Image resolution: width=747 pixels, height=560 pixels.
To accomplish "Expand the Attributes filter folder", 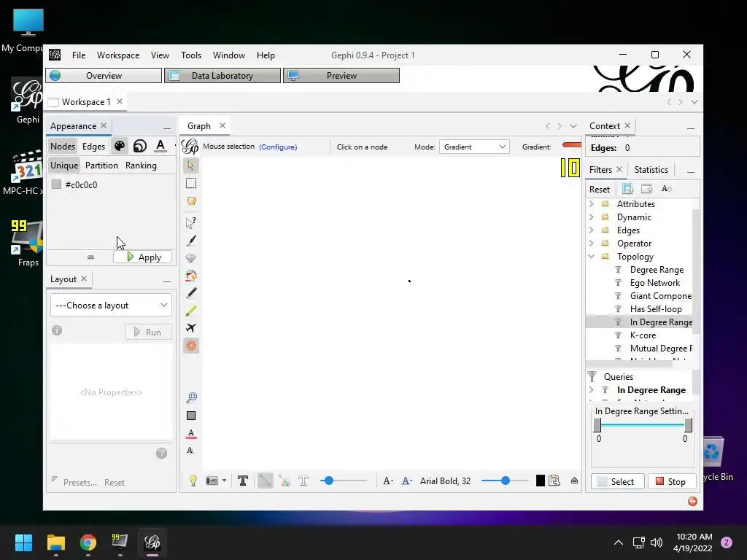I will tap(591, 204).
